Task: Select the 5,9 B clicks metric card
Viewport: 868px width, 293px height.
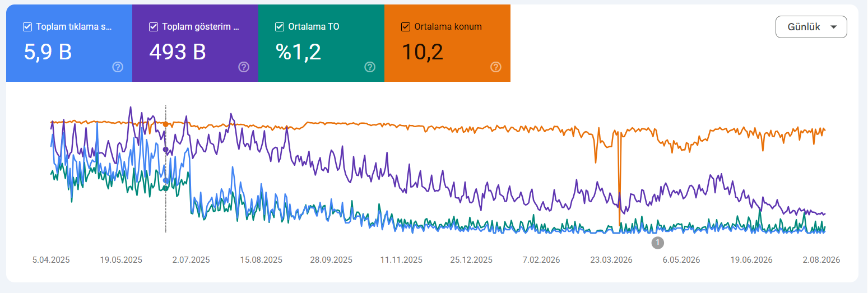Action: (69, 43)
